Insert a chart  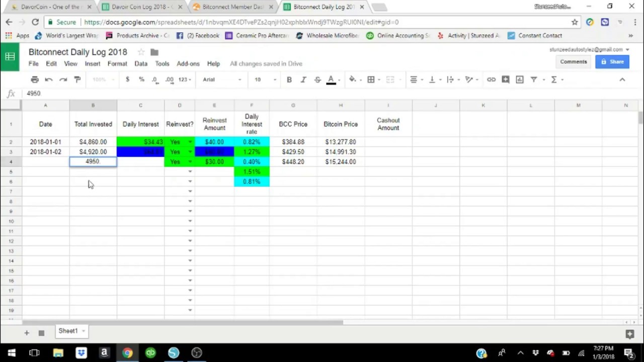tap(520, 79)
